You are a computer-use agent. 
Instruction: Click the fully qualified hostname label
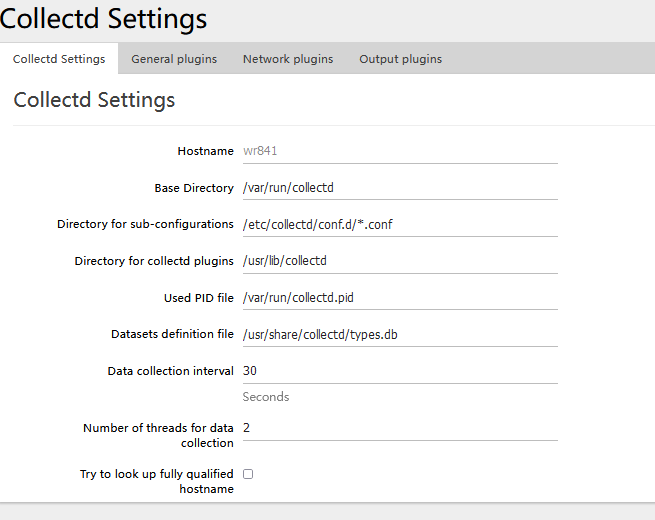157,481
